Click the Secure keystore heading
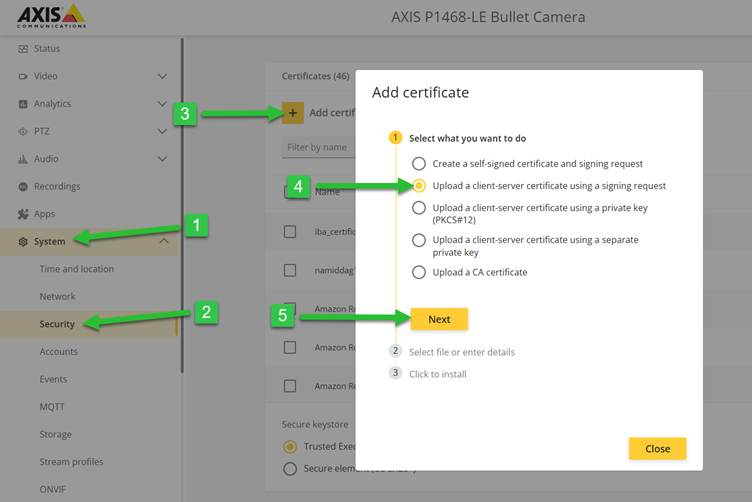 pyautogui.click(x=315, y=424)
